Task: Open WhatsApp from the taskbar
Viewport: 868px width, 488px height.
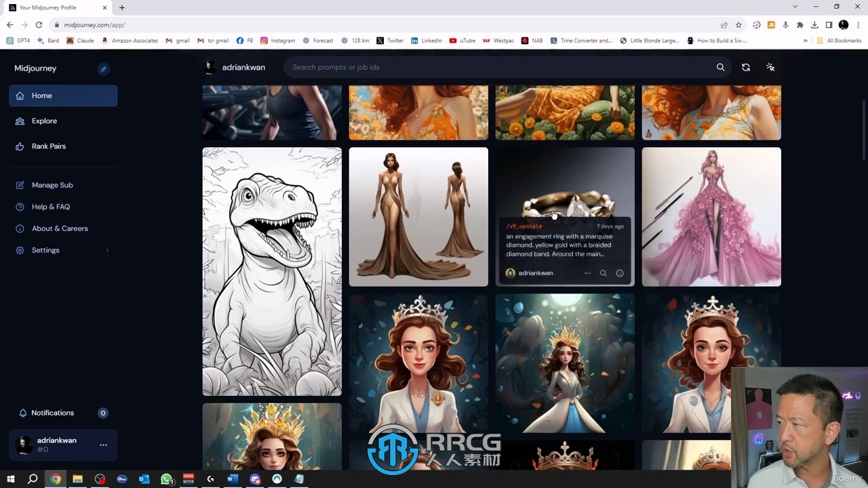Action: coord(166,479)
